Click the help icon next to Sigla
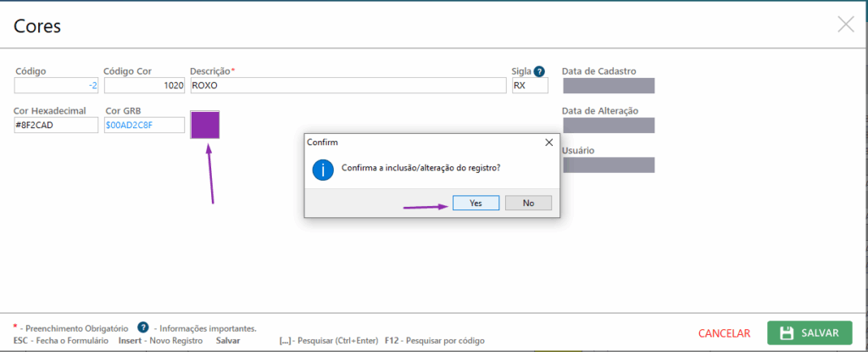 click(539, 71)
